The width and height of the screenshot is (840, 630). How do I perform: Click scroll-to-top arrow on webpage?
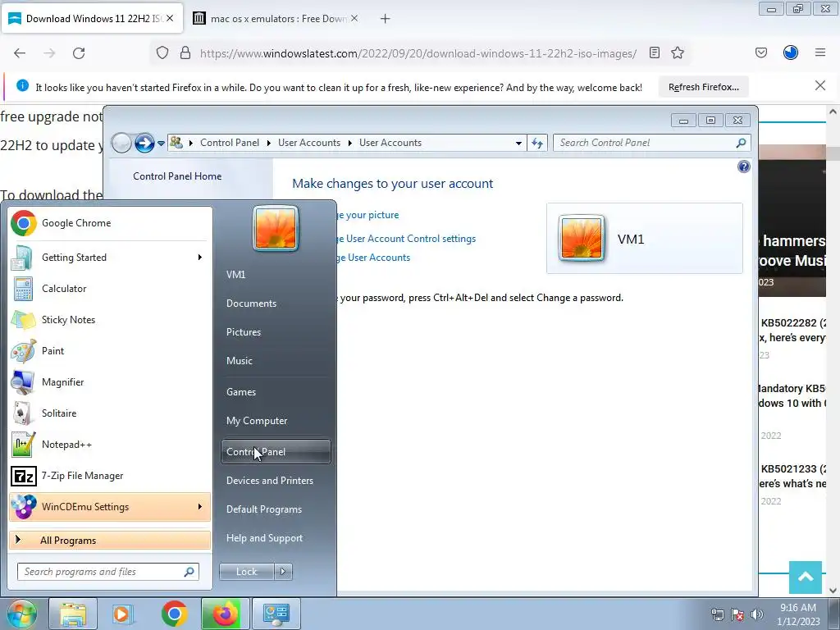click(806, 577)
